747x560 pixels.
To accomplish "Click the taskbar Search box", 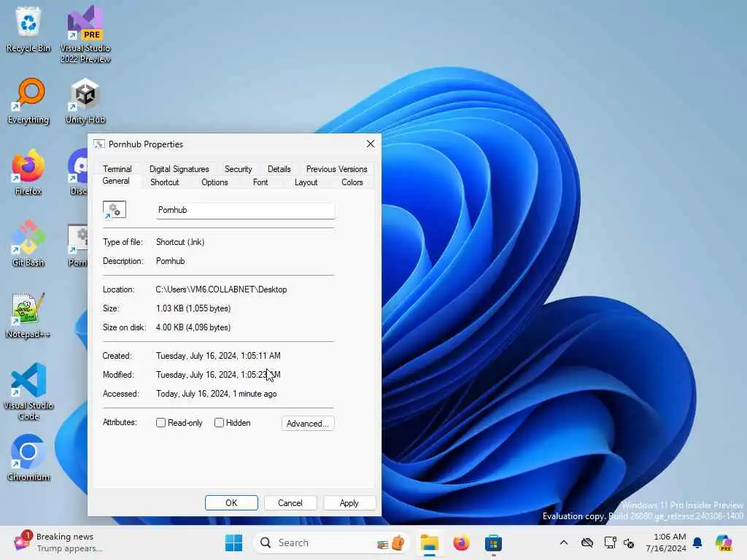I will tap(332, 542).
